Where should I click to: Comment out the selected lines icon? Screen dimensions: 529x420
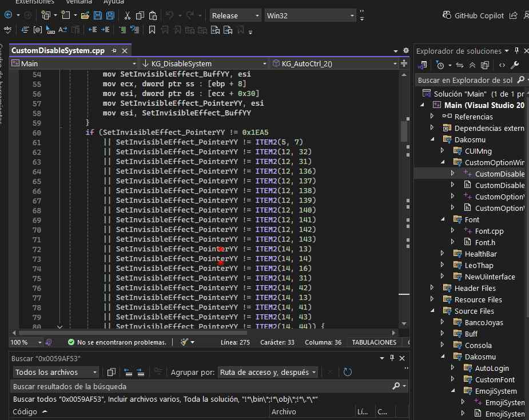coord(122,30)
